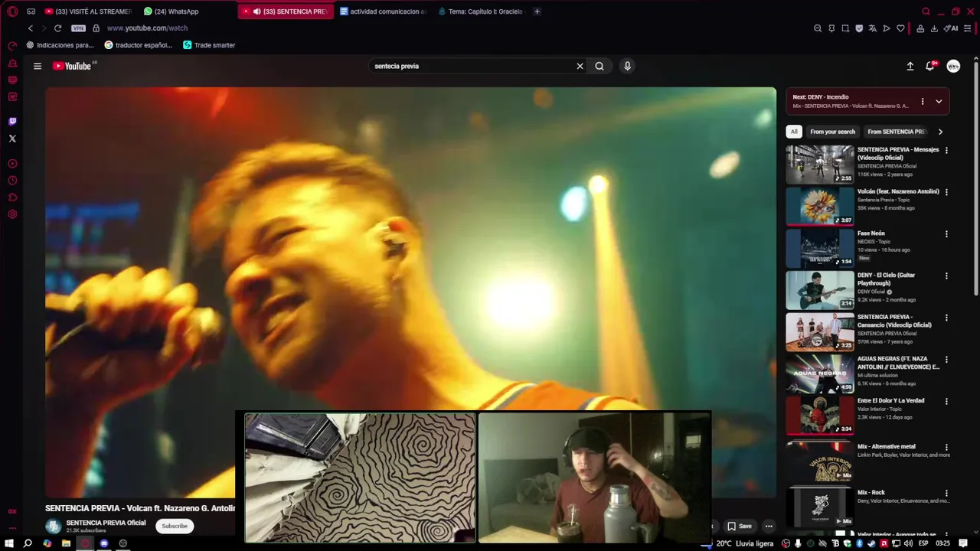Image resolution: width=980 pixels, height=551 pixels.
Task: Open the YouTube account avatar menu
Action: (953, 66)
